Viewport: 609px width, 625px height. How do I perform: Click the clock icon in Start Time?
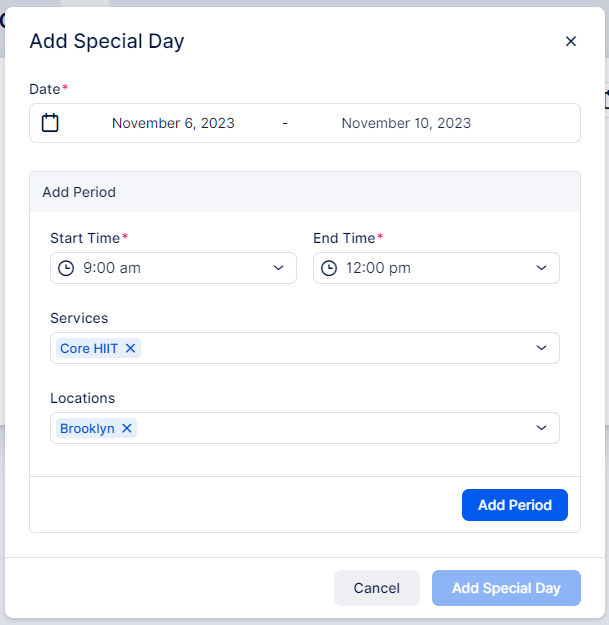click(x=66, y=268)
